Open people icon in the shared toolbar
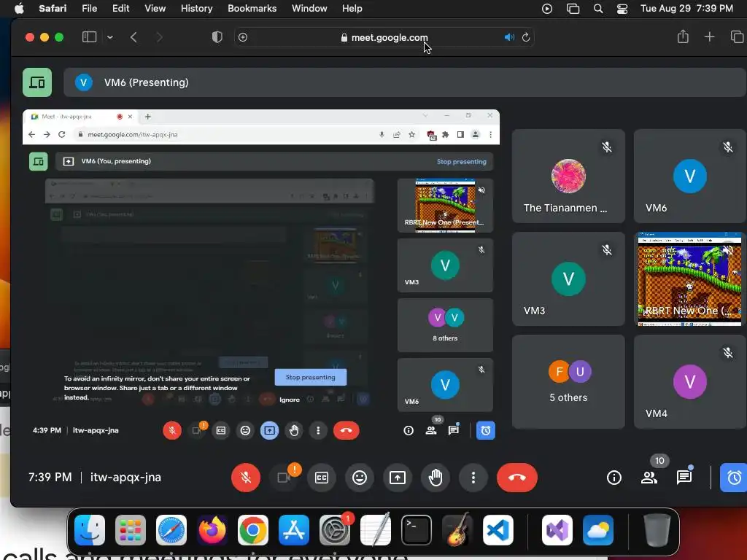Viewport: 747px width, 560px height. tap(431, 430)
